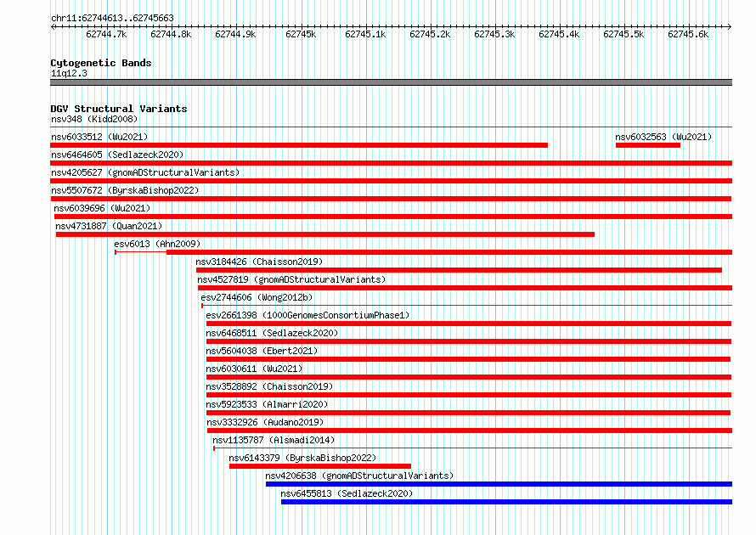Select the 11q12.3 band label
The height and width of the screenshot is (535, 756).
click(x=69, y=73)
